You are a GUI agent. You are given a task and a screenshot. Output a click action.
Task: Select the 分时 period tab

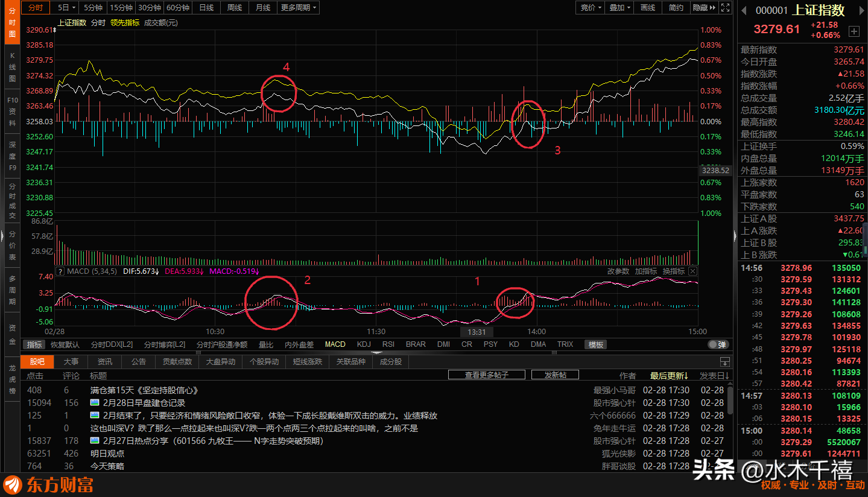(x=36, y=8)
